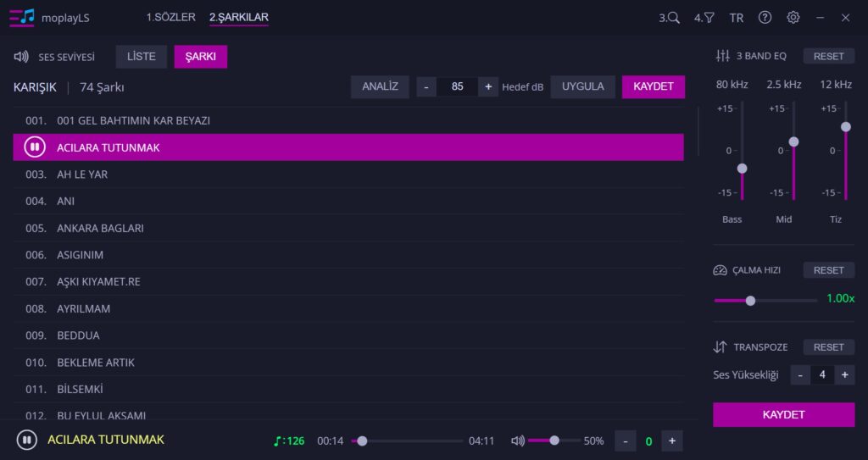Click the song progress seek slider
This screenshot has height=460, width=868.
tap(408, 441)
